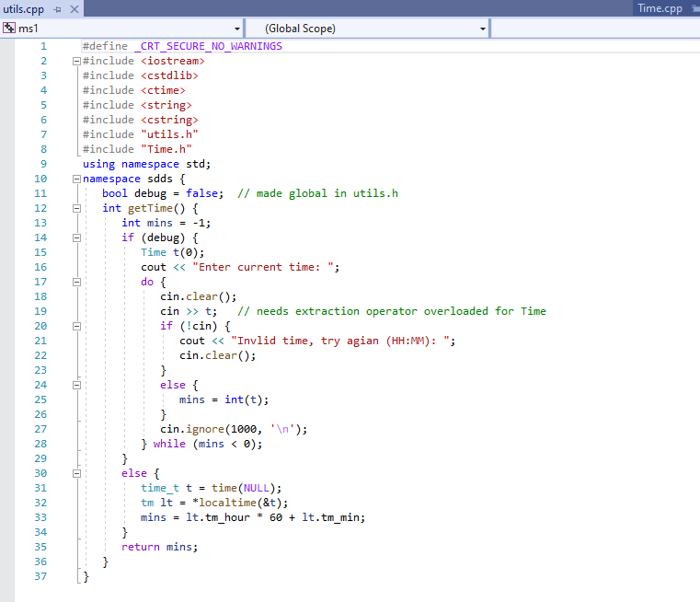This screenshot has height=602, width=700.
Task: Click 'time_t t = time(NULL);' line
Action: pos(211,488)
